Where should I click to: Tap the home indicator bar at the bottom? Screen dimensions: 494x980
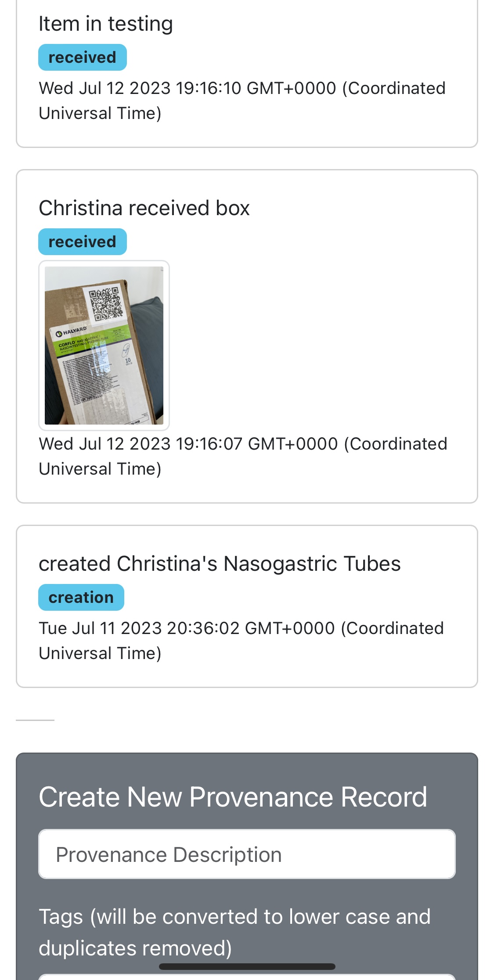point(247,966)
